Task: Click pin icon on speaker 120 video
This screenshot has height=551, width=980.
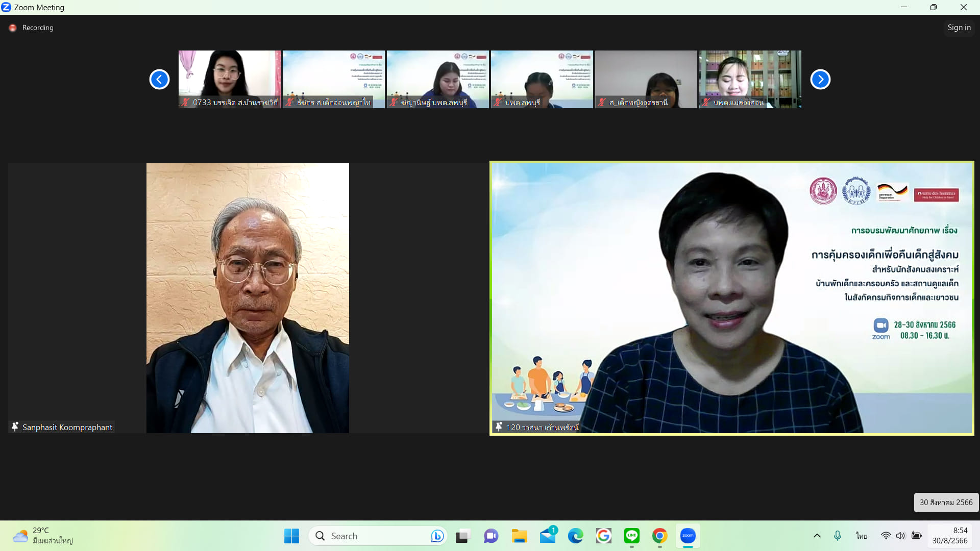Action: [499, 427]
